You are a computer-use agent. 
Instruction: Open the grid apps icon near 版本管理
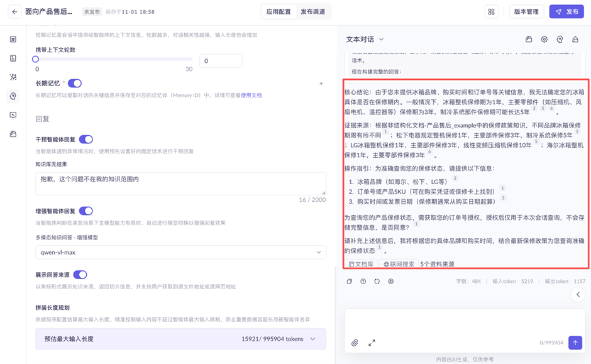pyautogui.click(x=491, y=12)
